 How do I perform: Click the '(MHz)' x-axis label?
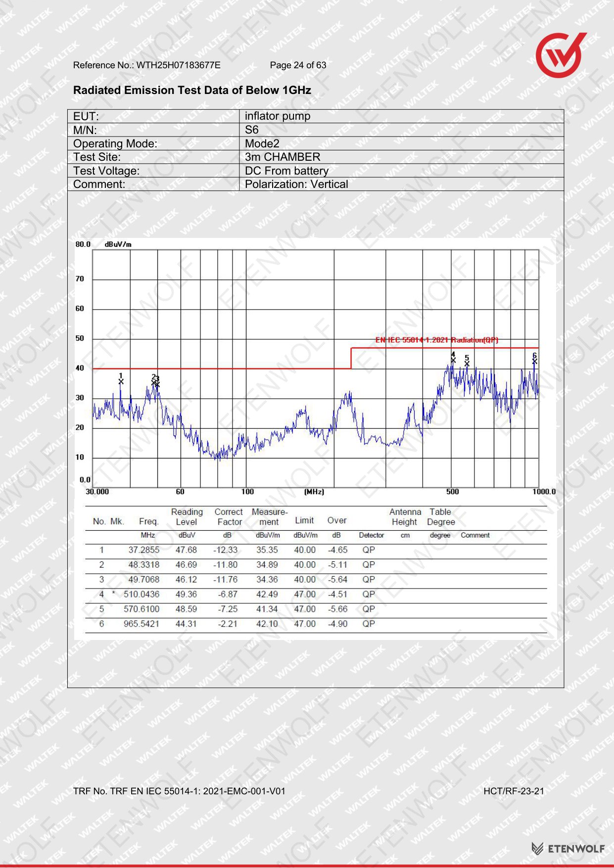pos(314,492)
